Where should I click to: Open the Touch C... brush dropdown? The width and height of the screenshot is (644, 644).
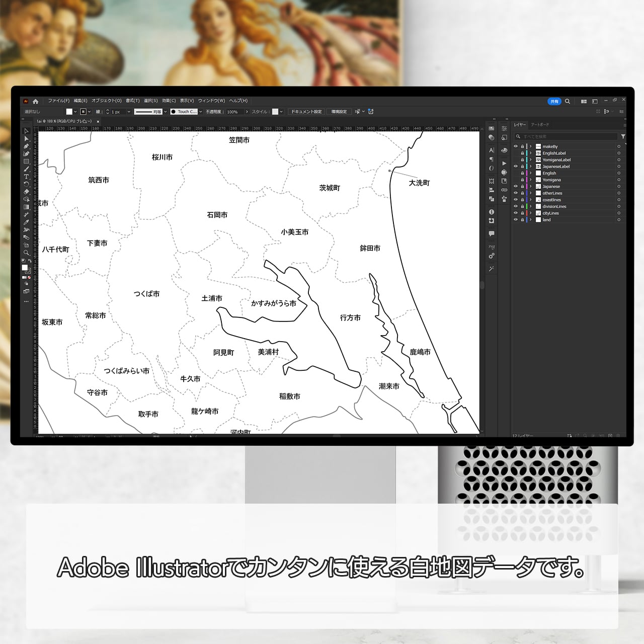pyautogui.click(x=200, y=112)
